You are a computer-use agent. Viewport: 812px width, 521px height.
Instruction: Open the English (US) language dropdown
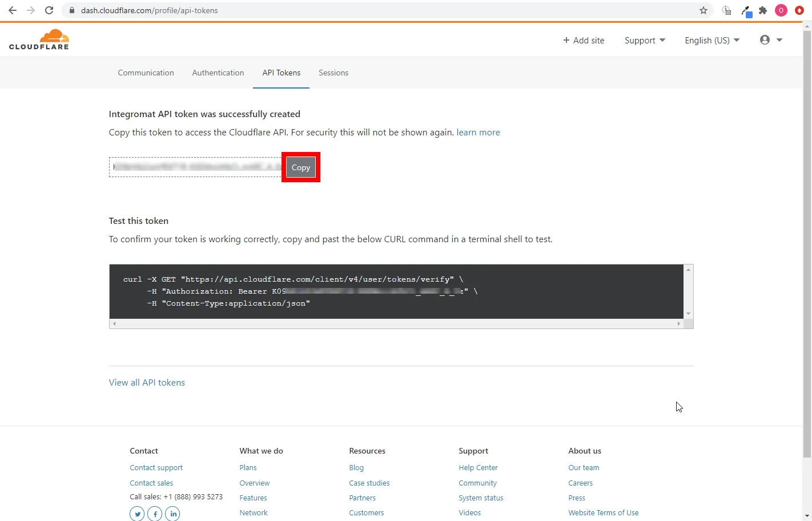(x=712, y=41)
